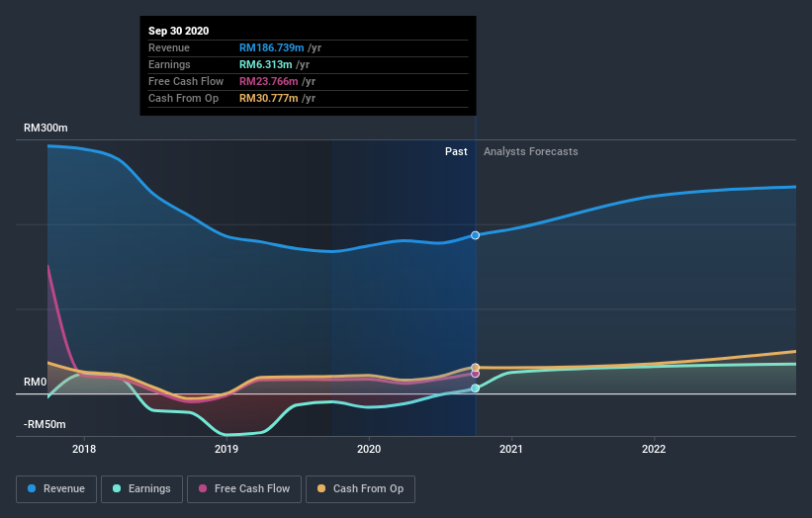The height and width of the screenshot is (518, 812).
Task: Click the Free Cash Flow row label in the tooltip
Action: click(x=186, y=81)
